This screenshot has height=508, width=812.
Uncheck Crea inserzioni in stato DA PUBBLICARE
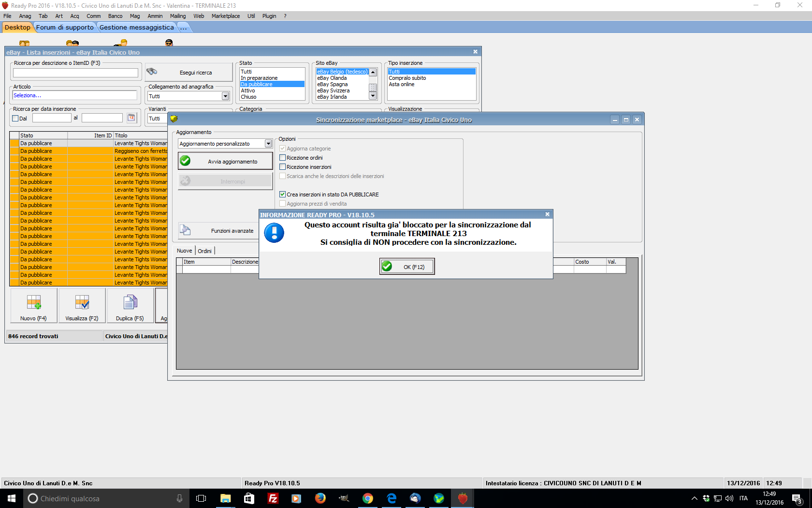[283, 194]
